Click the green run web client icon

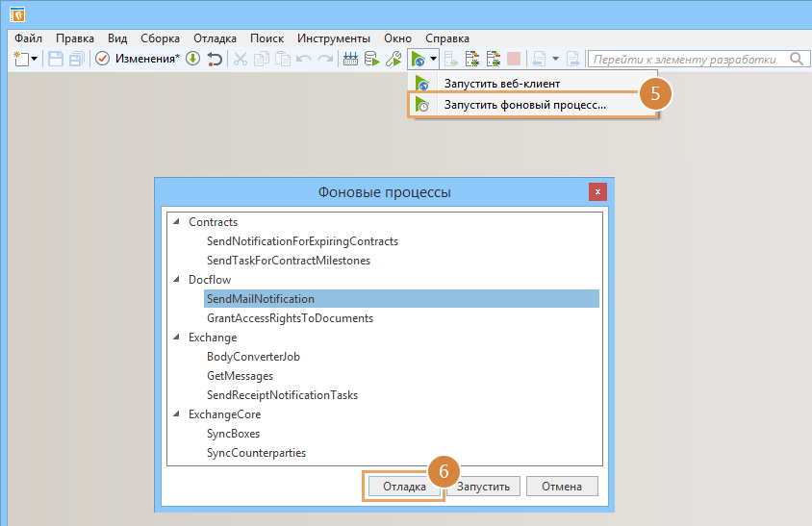coord(418,59)
